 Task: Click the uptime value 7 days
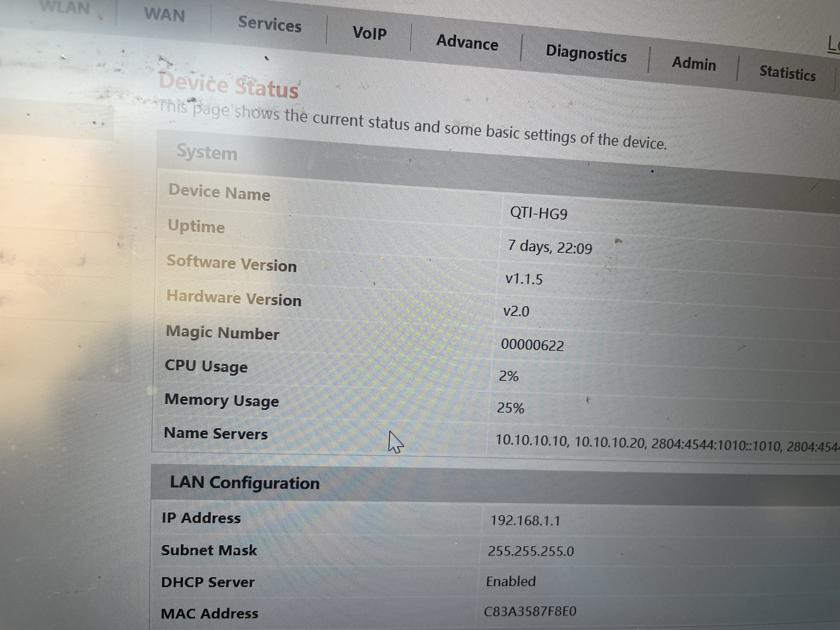pyautogui.click(x=550, y=247)
